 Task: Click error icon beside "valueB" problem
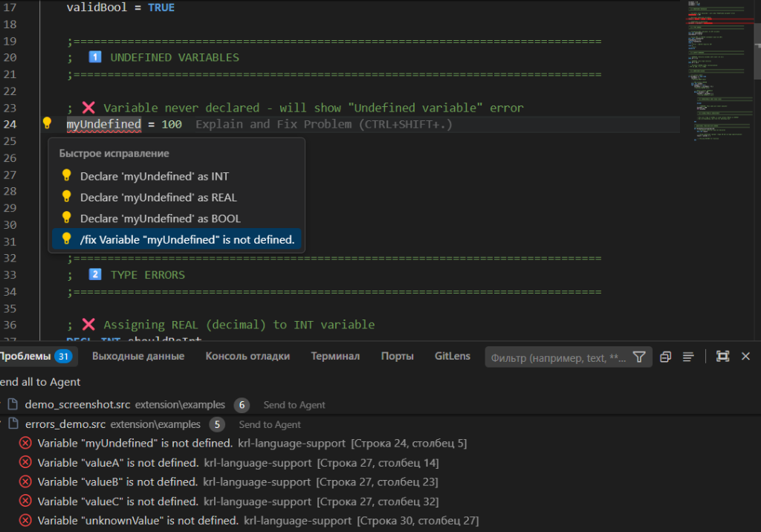tap(25, 481)
